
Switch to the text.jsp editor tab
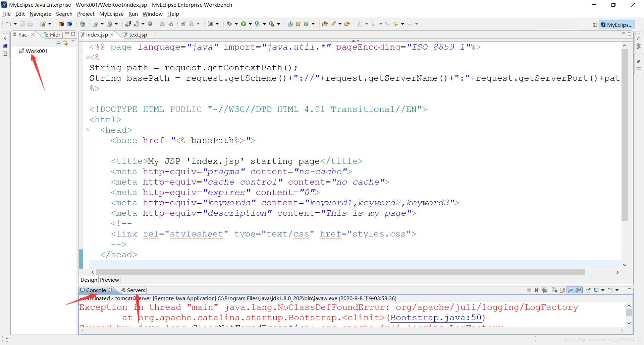click(138, 34)
